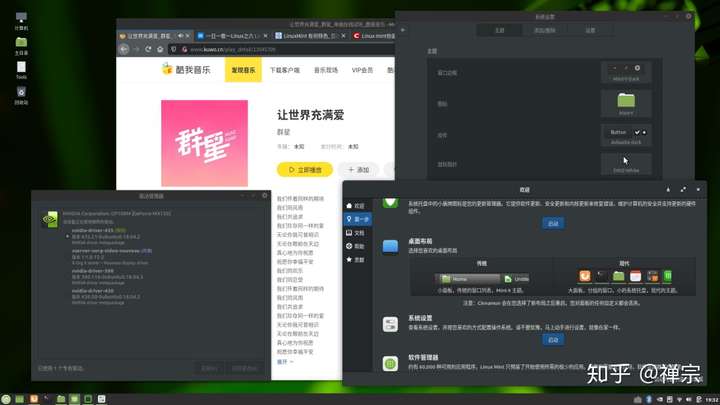Click the pink 群星 album cover

coord(204,143)
